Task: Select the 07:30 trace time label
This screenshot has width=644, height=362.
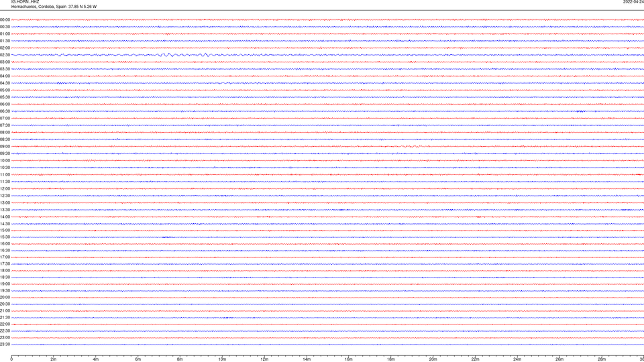Action: tap(5, 125)
